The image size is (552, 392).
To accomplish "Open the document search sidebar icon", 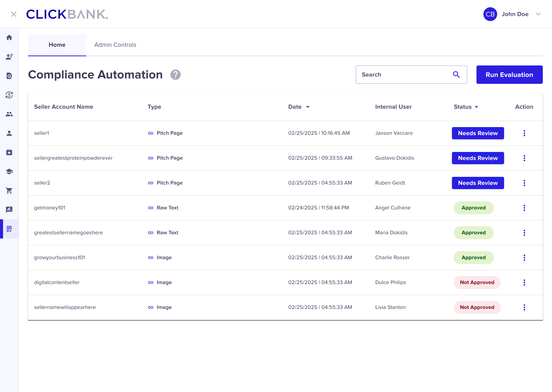I will pos(9,76).
